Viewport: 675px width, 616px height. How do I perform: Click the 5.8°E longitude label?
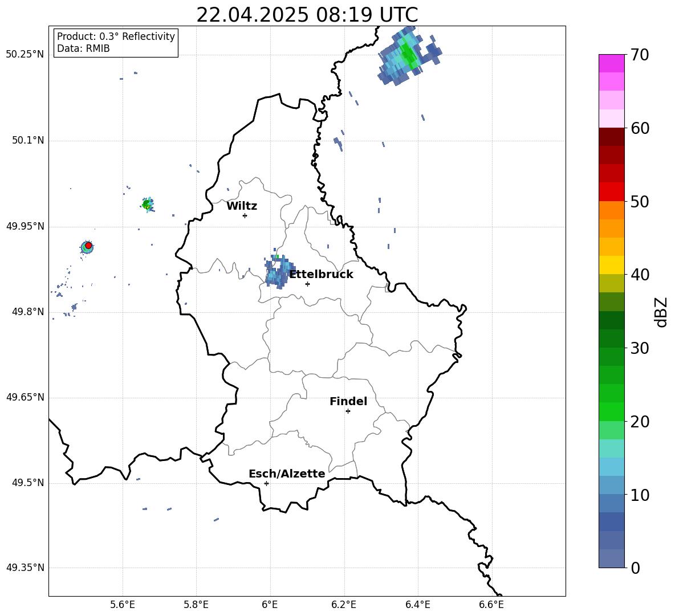[196, 605]
